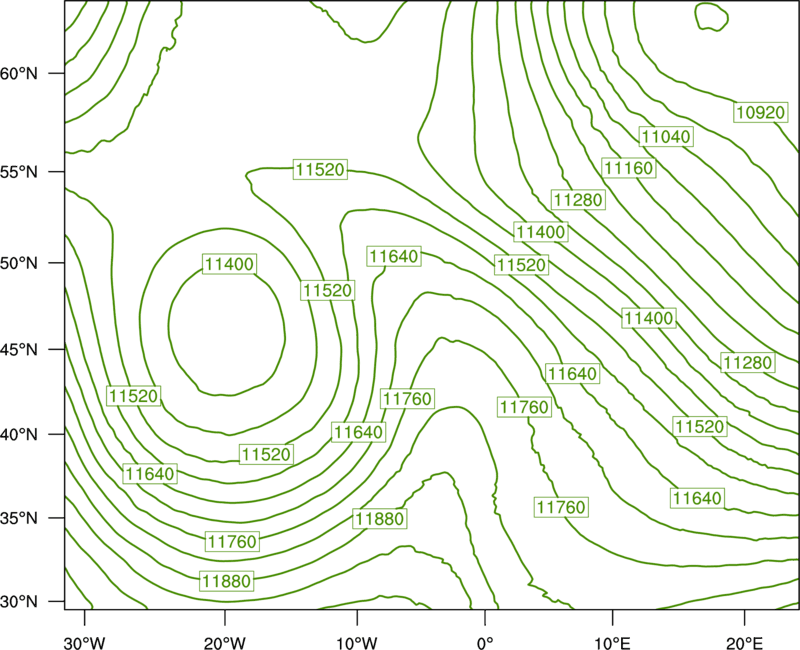Select the 11040 contour label

(x=666, y=136)
